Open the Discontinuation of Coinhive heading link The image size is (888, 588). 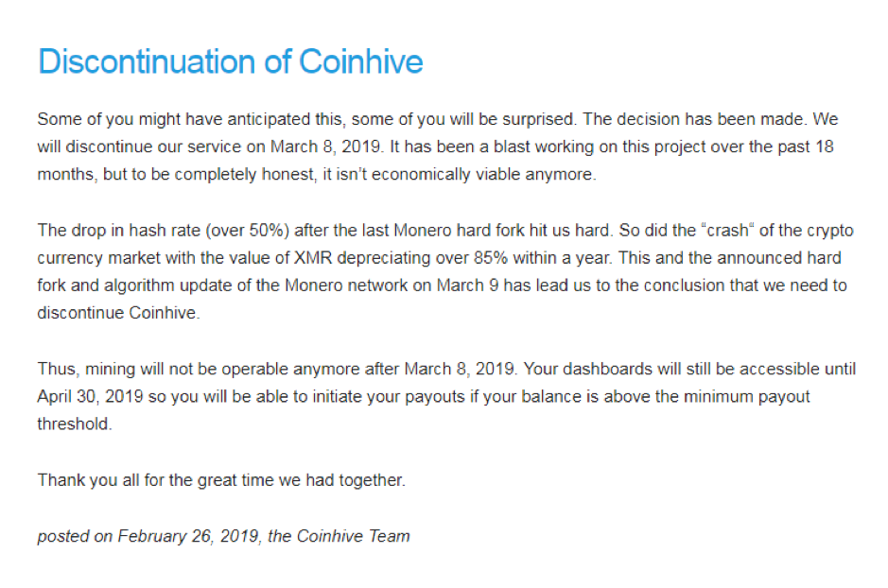pos(231,61)
